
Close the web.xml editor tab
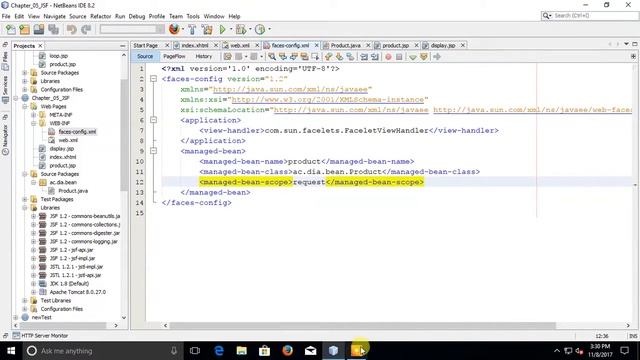[257, 45]
